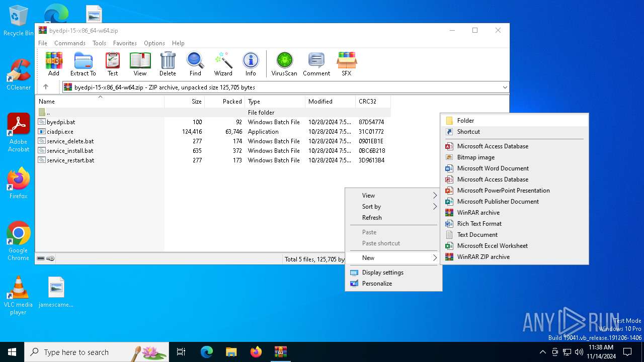Click the Delete trash can icon
Screen dimensions: 644x362
(x=168, y=64)
